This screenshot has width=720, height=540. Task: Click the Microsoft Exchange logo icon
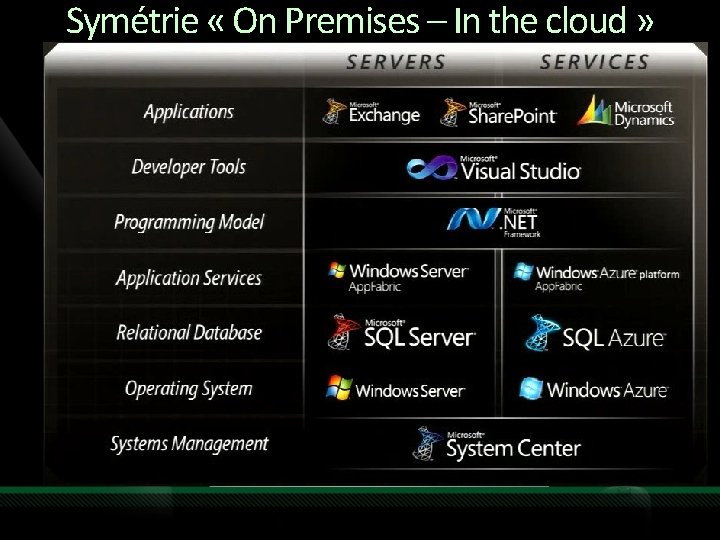pyautogui.click(x=334, y=112)
